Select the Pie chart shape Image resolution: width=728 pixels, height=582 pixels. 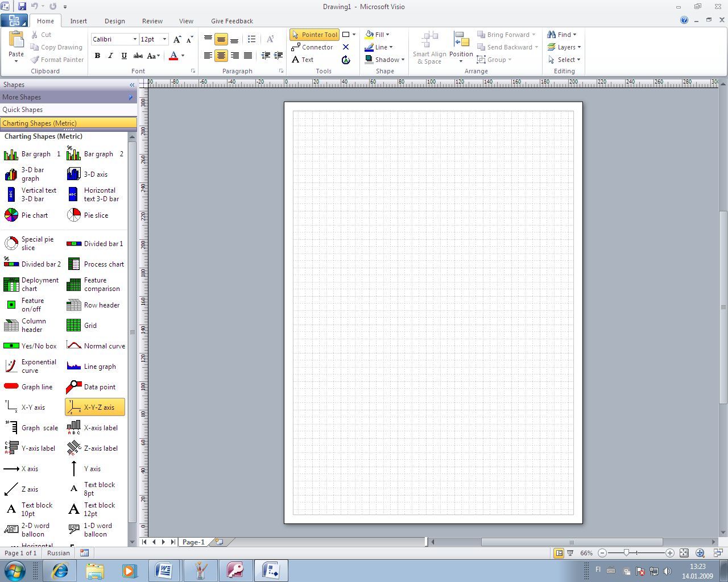[27, 215]
